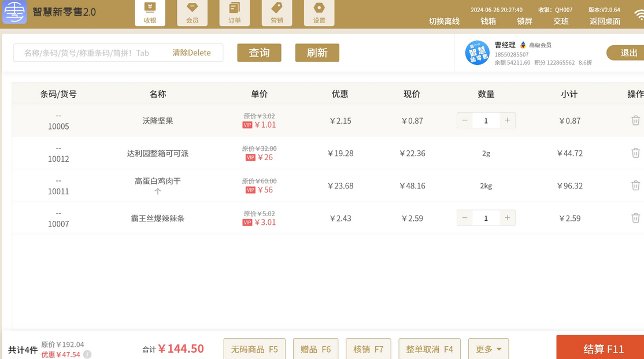Image resolution: width=644 pixels, height=359 pixels.
Task: Open the 订单 orders tab
Action: coord(235,13)
